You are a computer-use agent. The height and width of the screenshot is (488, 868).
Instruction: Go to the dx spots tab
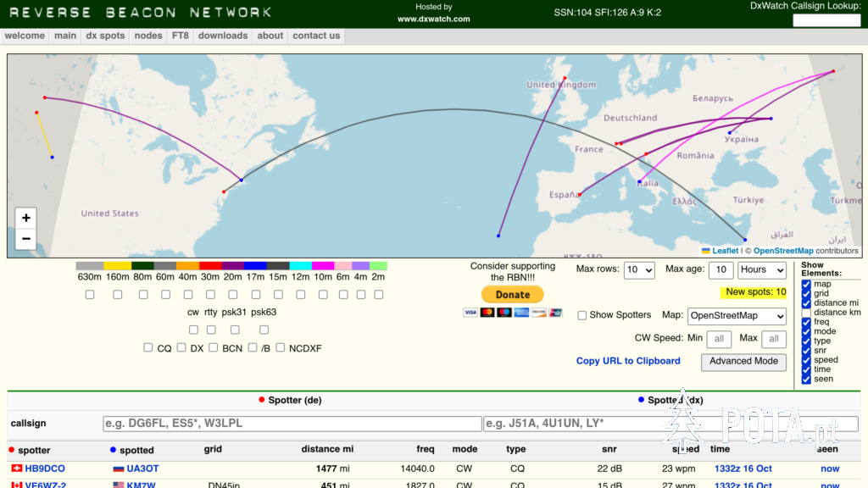(x=105, y=36)
